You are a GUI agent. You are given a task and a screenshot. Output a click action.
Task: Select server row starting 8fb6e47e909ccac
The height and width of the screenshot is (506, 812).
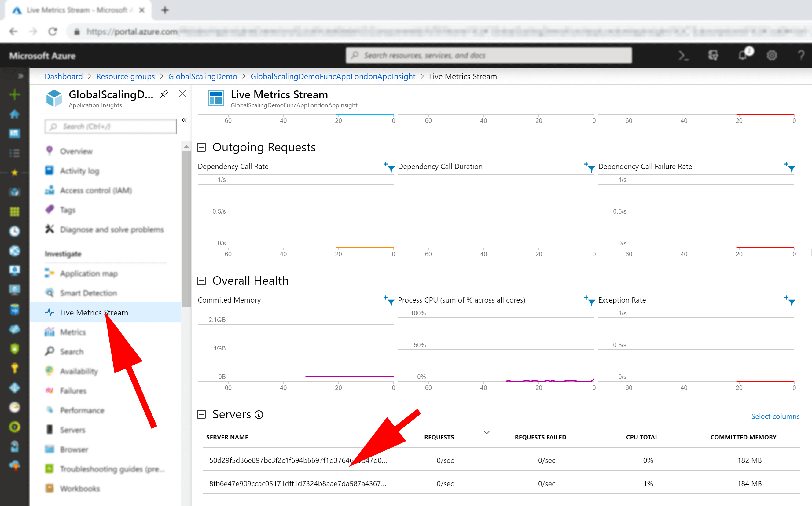[x=502, y=483]
